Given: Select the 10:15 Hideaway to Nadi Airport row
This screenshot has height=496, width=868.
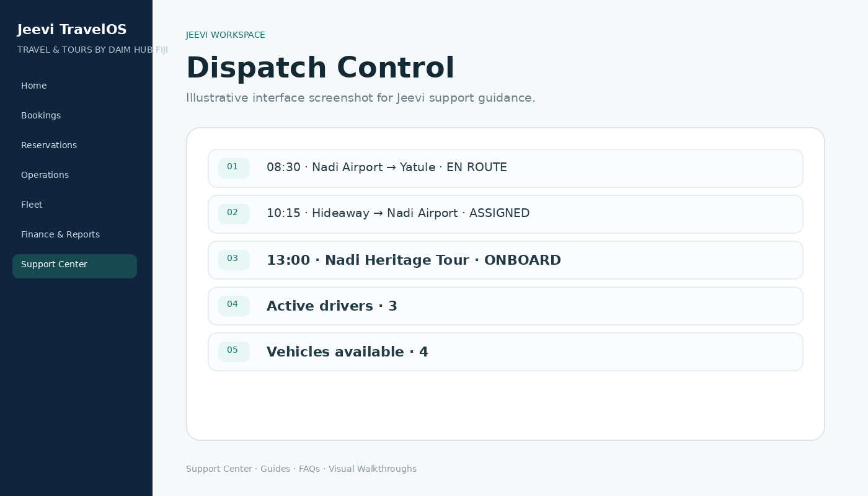Looking at the screenshot, I should coord(505,214).
